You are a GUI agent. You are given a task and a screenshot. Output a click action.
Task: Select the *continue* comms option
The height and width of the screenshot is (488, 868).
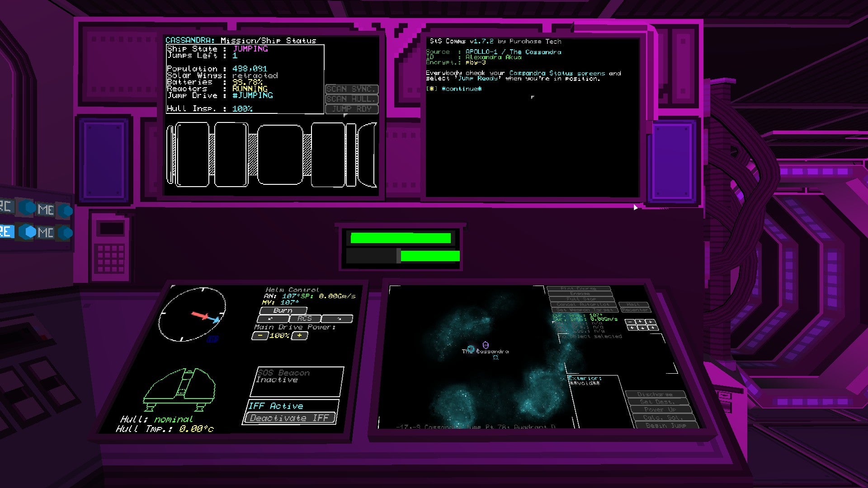pyautogui.click(x=461, y=89)
